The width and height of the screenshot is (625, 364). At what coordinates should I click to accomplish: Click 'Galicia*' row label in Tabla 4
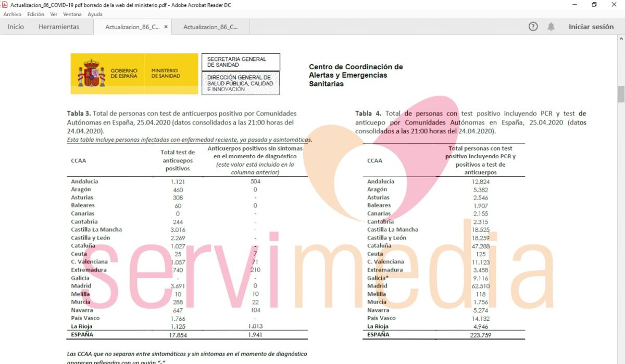coord(377,278)
